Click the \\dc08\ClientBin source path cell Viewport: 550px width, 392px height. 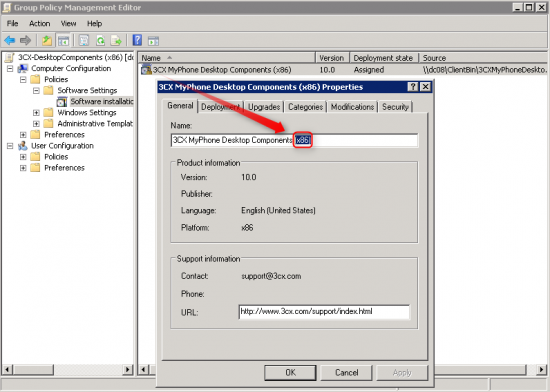pyautogui.click(x=484, y=70)
